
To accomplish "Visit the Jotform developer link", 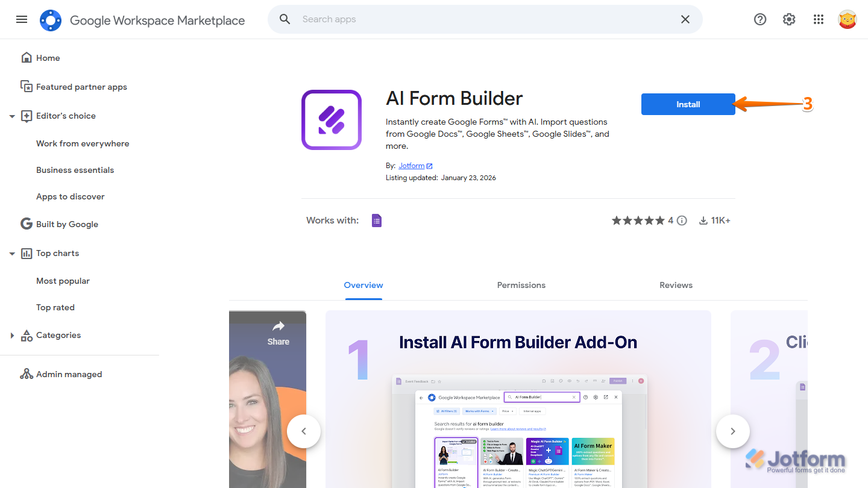I will [x=412, y=165].
